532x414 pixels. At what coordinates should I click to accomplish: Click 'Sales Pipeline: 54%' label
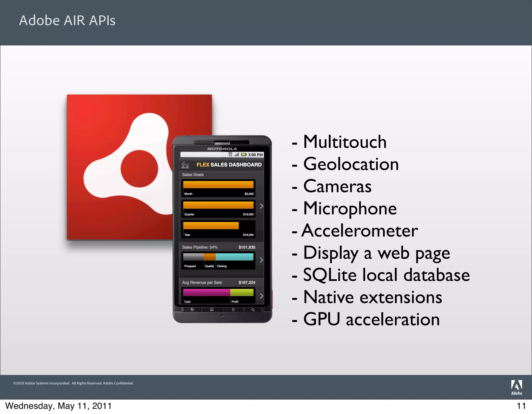click(200, 247)
